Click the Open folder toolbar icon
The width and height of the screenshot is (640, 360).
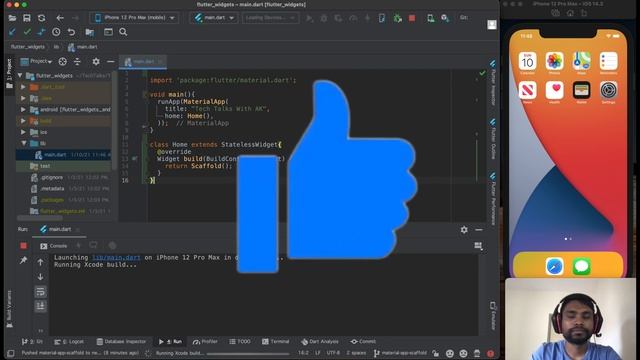pyautogui.click(x=12, y=18)
